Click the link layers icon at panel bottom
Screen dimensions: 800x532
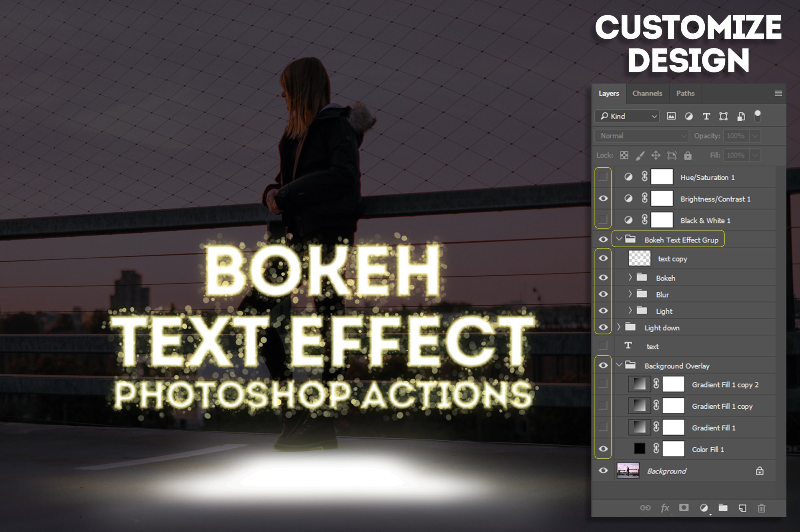tap(645, 508)
